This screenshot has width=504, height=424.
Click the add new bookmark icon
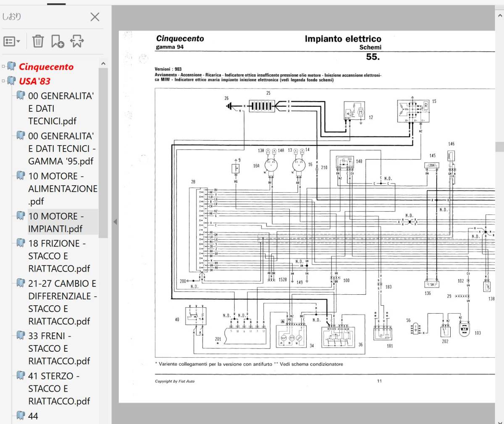pyautogui.click(x=58, y=41)
